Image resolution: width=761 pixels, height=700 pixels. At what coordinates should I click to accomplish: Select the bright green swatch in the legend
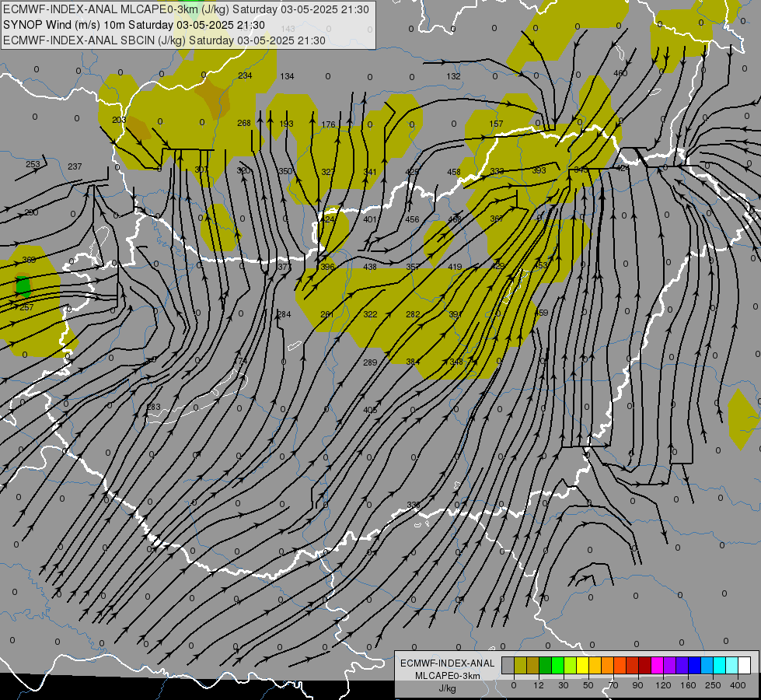pyautogui.click(x=557, y=665)
